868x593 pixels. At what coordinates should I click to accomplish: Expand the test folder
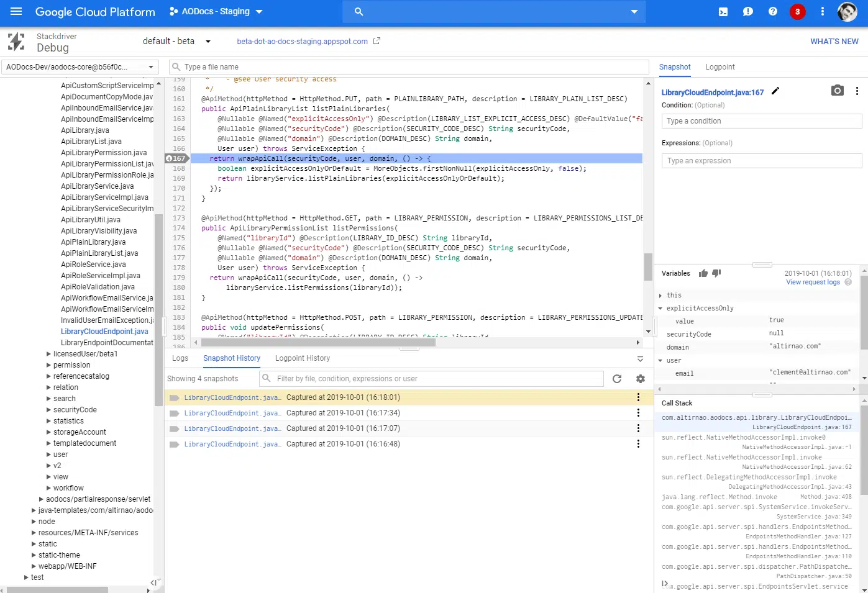[x=27, y=577]
